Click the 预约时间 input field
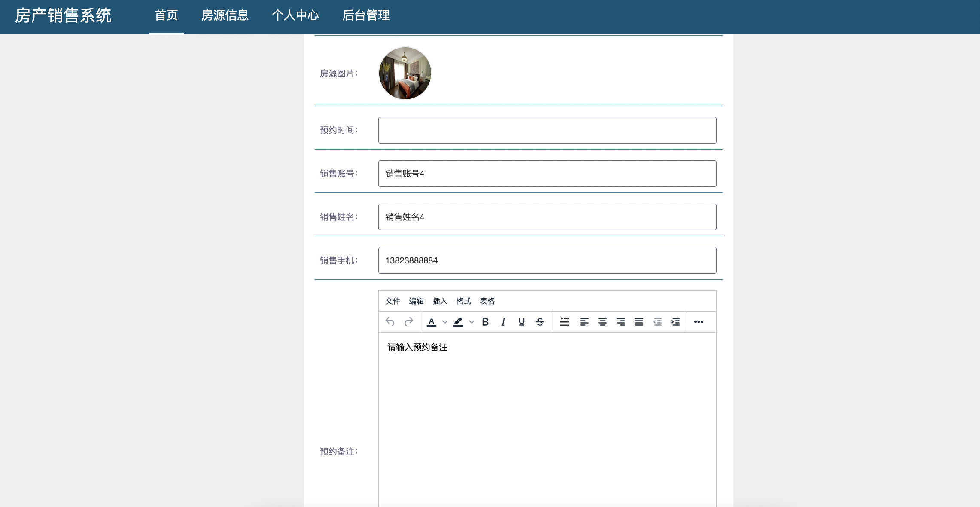This screenshot has width=980, height=507. coord(547,130)
